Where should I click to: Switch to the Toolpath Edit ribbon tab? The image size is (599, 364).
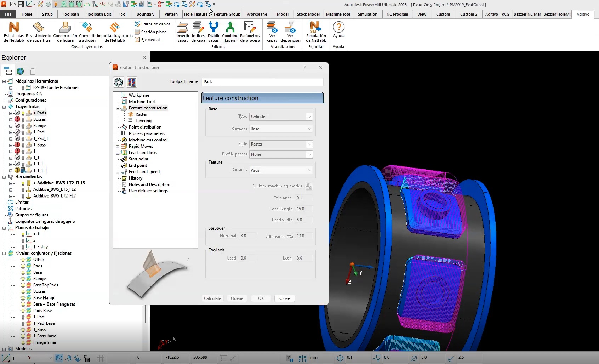[99, 14]
